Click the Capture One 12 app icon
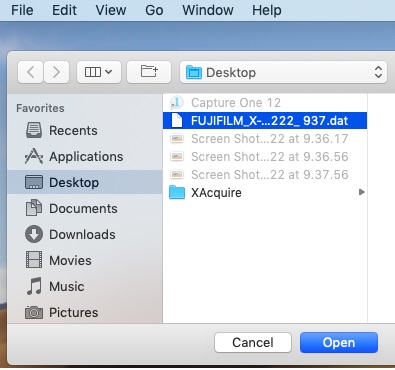Image resolution: width=395 pixels, height=370 pixels. [x=177, y=103]
